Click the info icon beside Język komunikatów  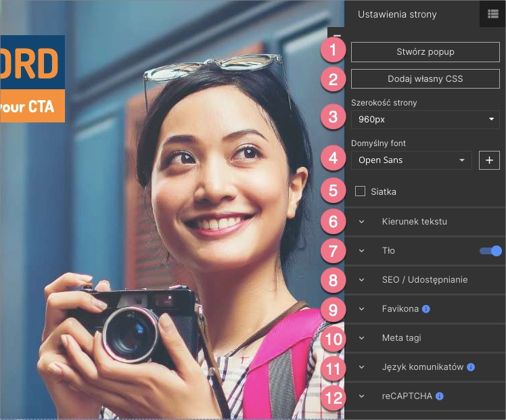click(x=471, y=367)
